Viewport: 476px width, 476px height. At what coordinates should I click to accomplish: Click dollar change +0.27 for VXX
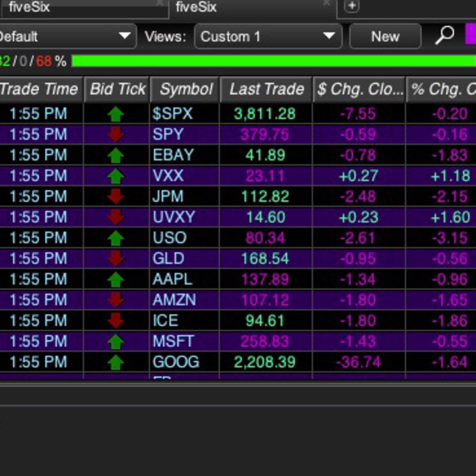coord(358,176)
